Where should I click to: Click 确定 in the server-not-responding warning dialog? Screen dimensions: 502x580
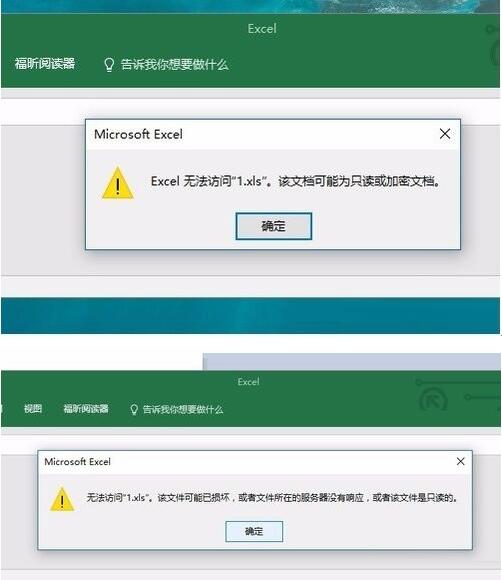click(x=254, y=532)
